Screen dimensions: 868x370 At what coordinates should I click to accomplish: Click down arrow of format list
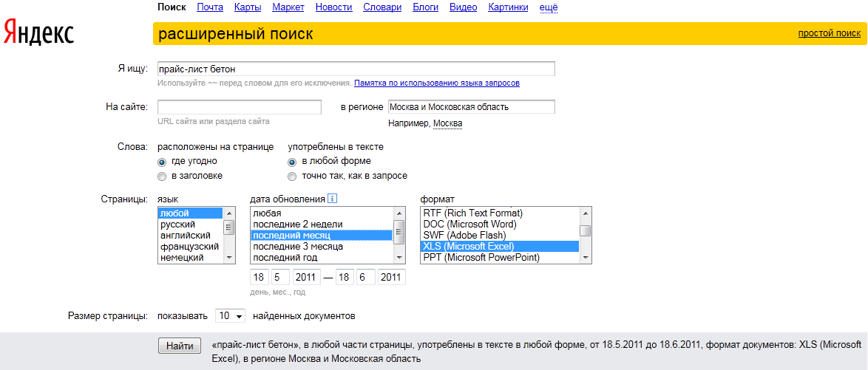(585, 258)
